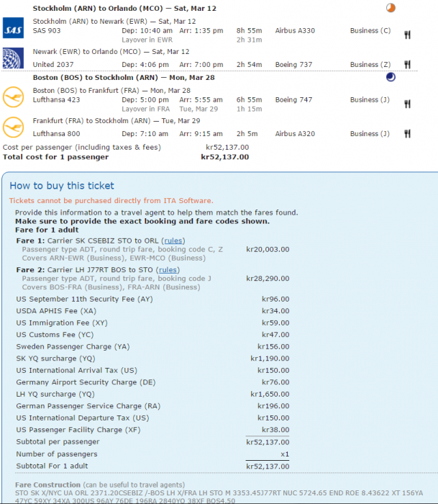Open the rules link for Fare 2
The height and width of the screenshot is (504, 438).
click(168, 270)
